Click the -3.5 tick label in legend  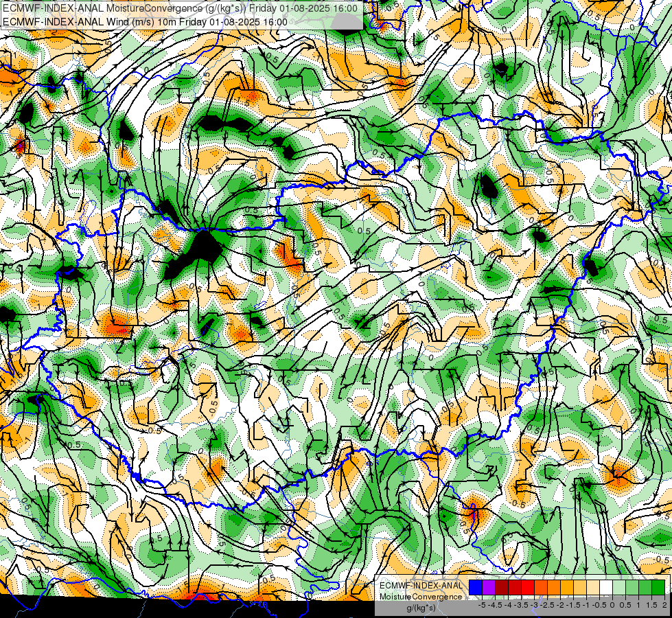pos(522,605)
